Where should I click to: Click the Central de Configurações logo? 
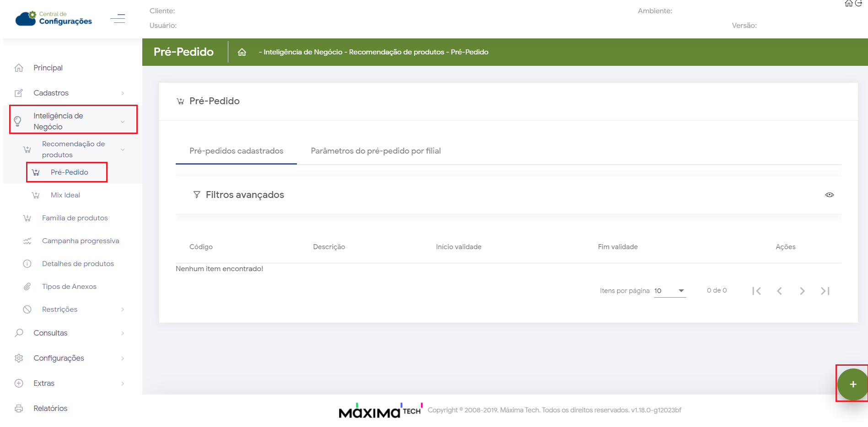54,18
